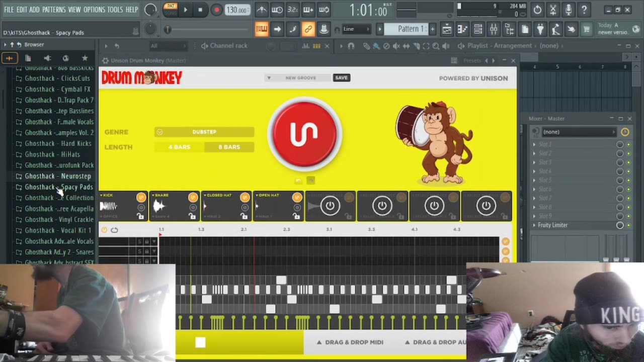The height and width of the screenshot is (362, 644).
Task: Open the shopping cart content library
Action: tap(587, 29)
